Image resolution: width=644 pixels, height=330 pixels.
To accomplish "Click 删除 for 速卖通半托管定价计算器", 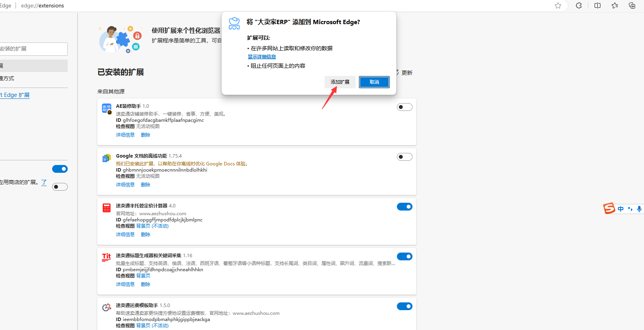I will pyautogui.click(x=146, y=235).
